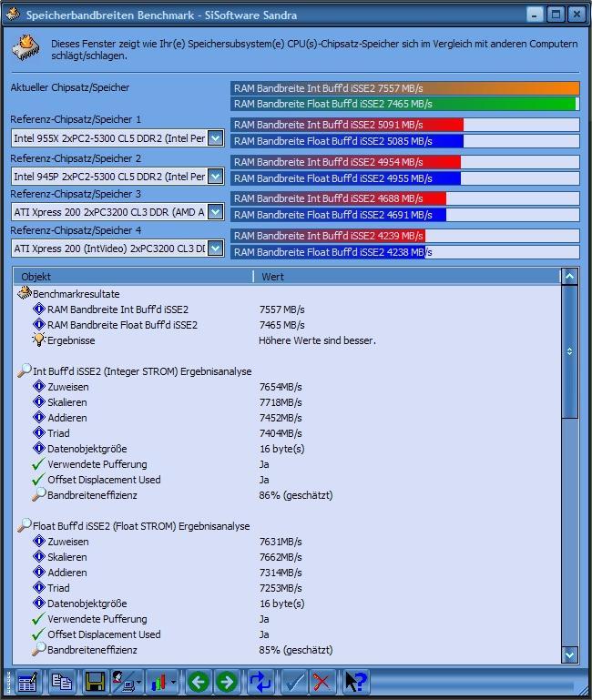Click the green back arrow button
The height and width of the screenshot is (700, 592).
tap(199, 682)
